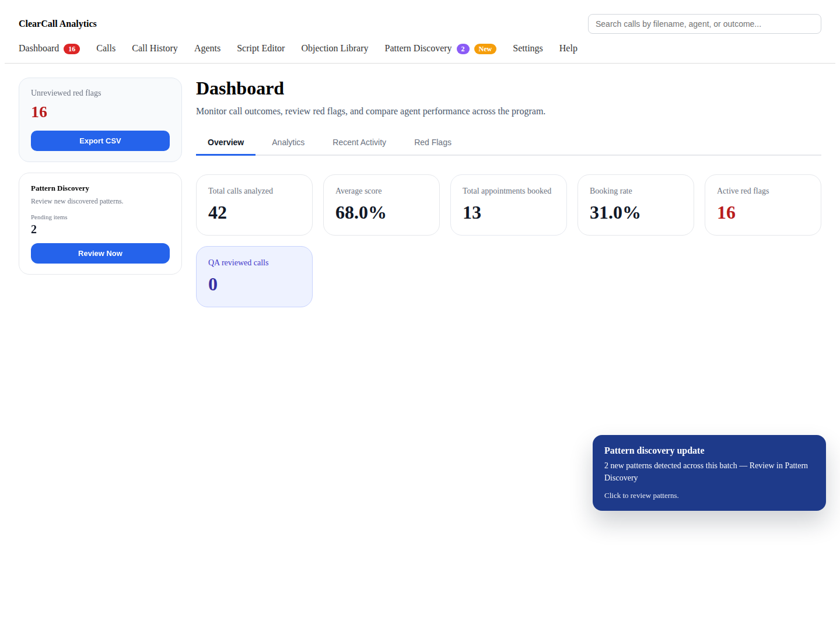Viewport: 840px width, 621px height.
Task: Go to the Calls page
Action: 106,48
